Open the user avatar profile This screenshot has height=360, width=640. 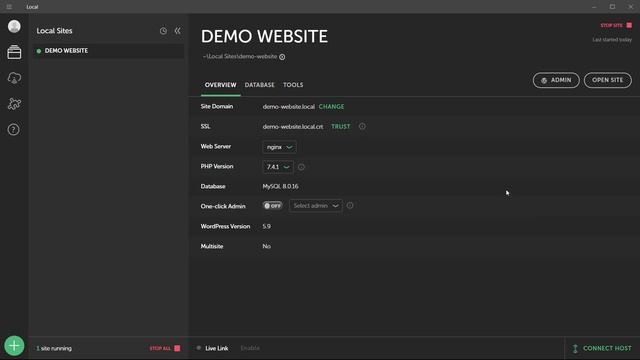coord(14,27)
